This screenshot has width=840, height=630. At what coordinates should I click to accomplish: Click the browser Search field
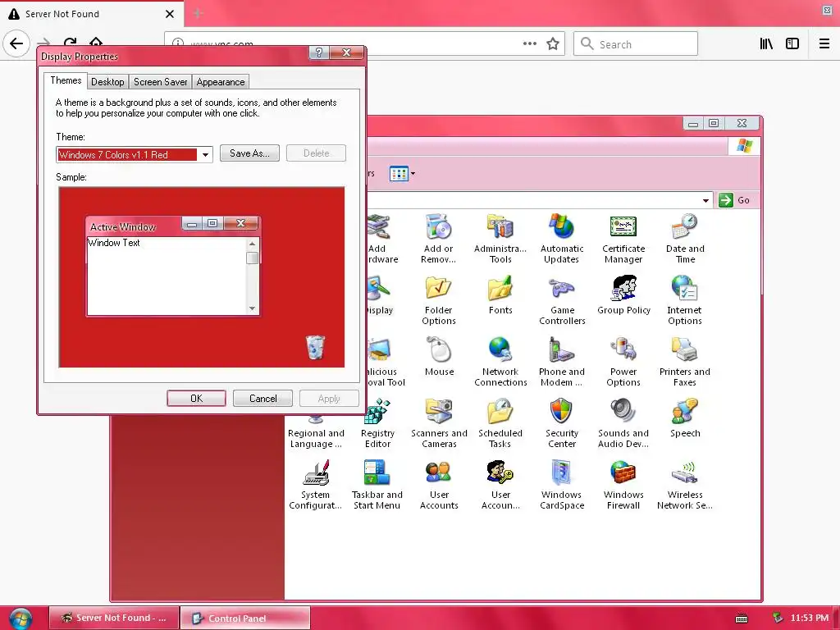click(x=636, y=44)
